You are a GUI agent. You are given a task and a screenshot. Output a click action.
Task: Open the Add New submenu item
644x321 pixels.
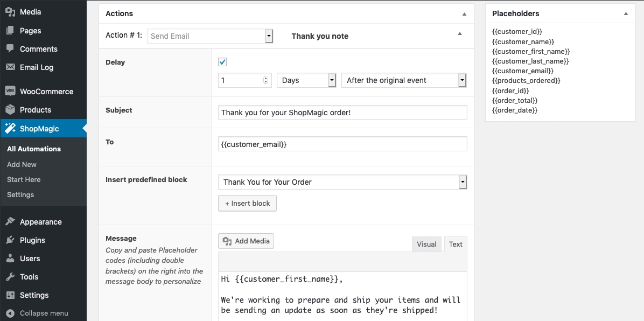[x=22, y=164]
